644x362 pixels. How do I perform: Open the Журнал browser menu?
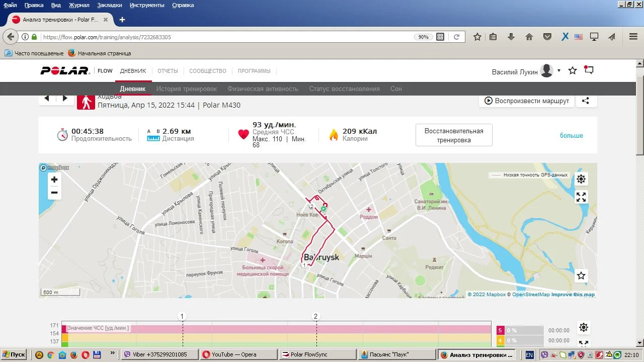coord(79,5)
